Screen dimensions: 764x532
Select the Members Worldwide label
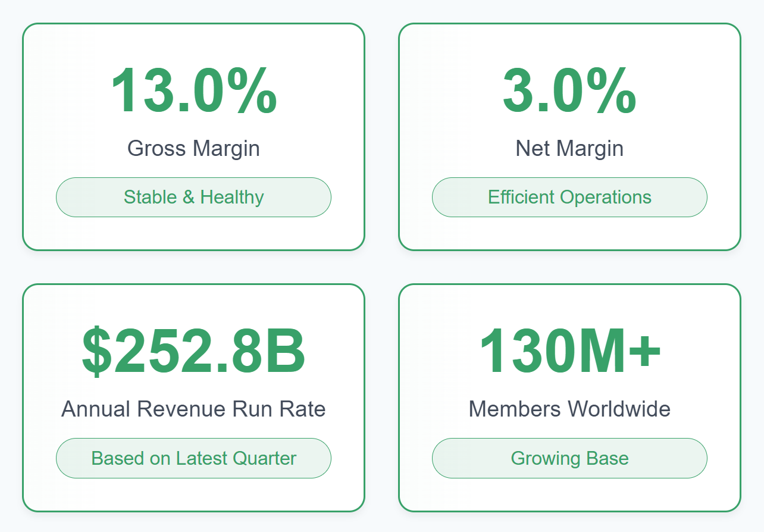tap(569, 409)
